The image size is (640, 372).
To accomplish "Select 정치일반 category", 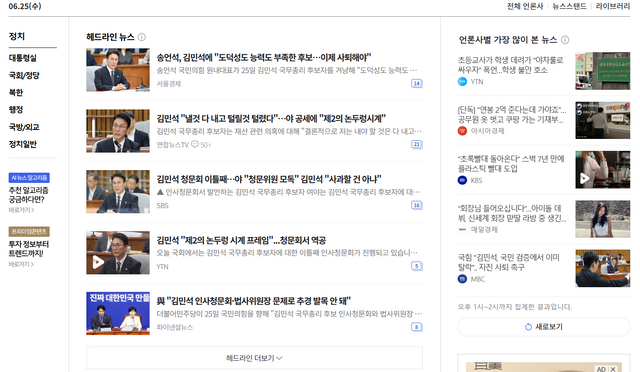I will pos(22,144).
